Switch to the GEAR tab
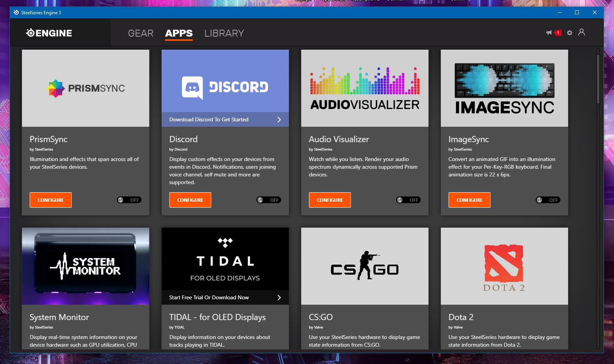The image size is (614, 364). click(x=141, y=33)
